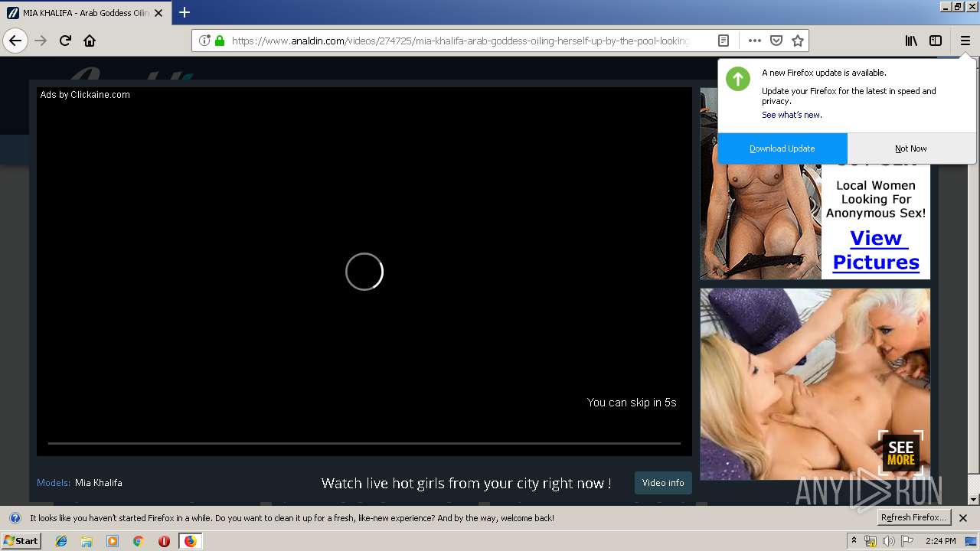Viewport: 980px width, 551px height.
Task: Select the MIA KHALIFA browser tab
Action: pyautogui.click(x=84, y=12)
